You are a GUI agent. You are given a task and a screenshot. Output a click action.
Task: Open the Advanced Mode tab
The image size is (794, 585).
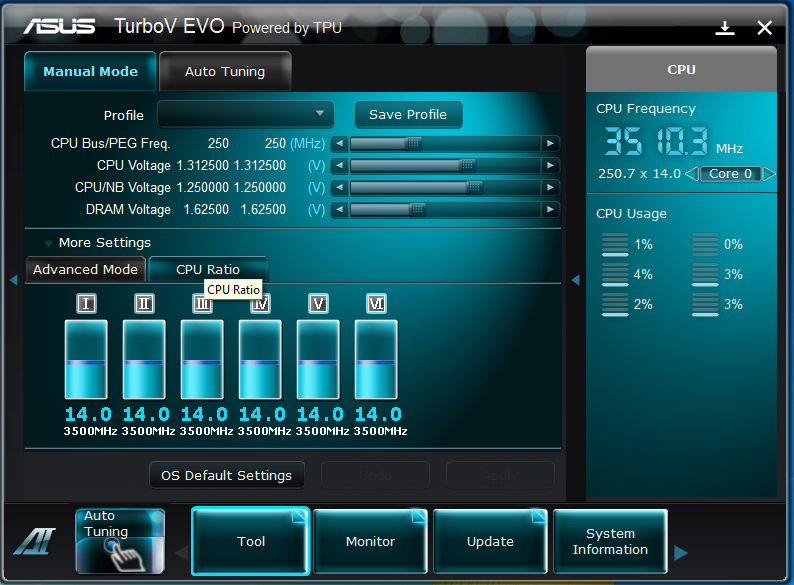86,269
